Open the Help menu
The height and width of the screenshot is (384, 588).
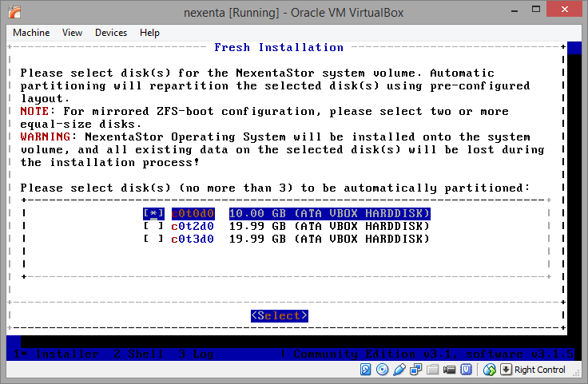[x=149, y=33]
